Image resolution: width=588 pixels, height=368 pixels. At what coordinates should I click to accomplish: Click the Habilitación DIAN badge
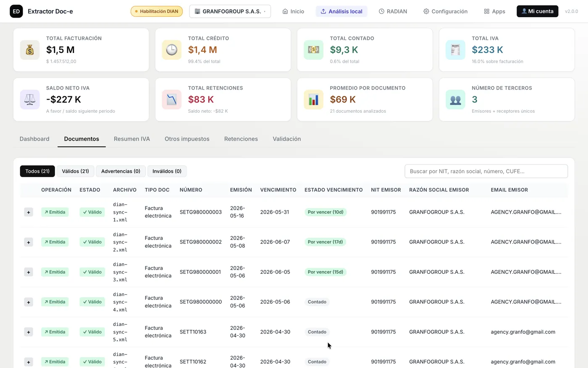pos(157,11)
